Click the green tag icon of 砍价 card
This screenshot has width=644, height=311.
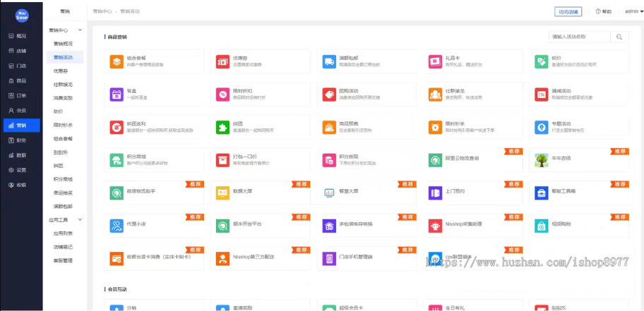[542, 61]
